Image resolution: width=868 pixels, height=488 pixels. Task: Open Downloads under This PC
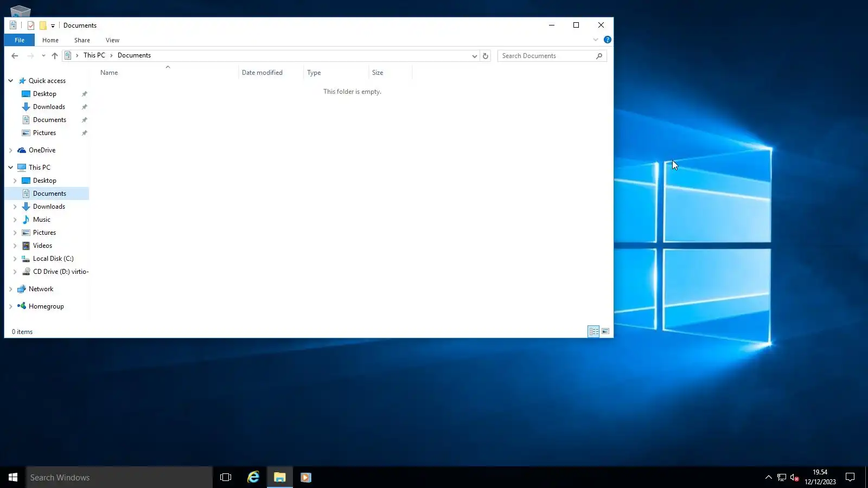[x=49, y=207]
